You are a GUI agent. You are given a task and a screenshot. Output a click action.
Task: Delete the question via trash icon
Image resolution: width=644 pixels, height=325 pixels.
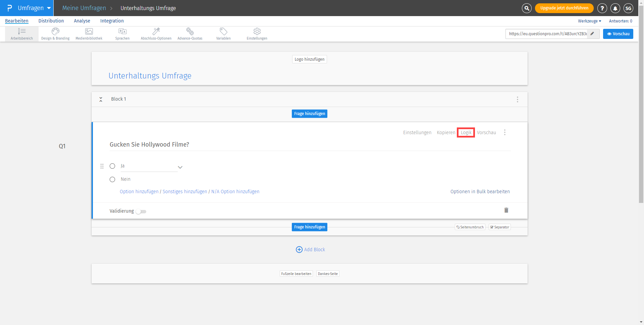(x=506, y=210)
